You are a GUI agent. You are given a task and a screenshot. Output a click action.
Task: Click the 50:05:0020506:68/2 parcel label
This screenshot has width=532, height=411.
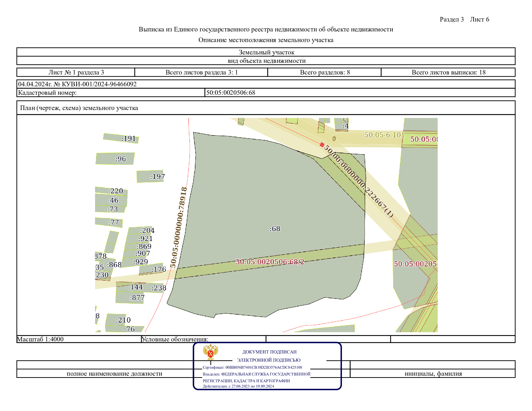point(270,262)
